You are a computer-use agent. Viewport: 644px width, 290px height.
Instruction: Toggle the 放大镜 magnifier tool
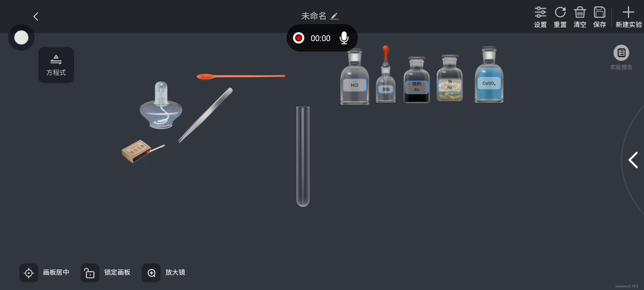pos(163,273)
